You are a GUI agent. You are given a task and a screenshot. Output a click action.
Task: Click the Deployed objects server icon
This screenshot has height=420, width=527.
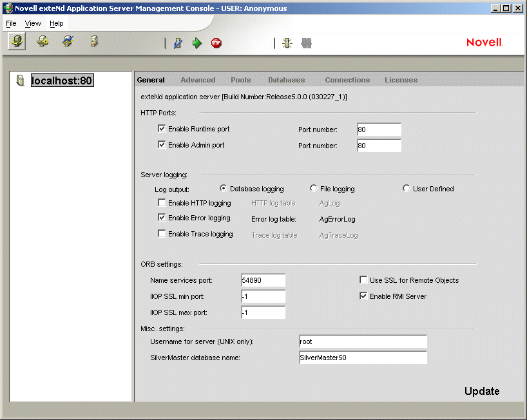click(x=94, y=41)
